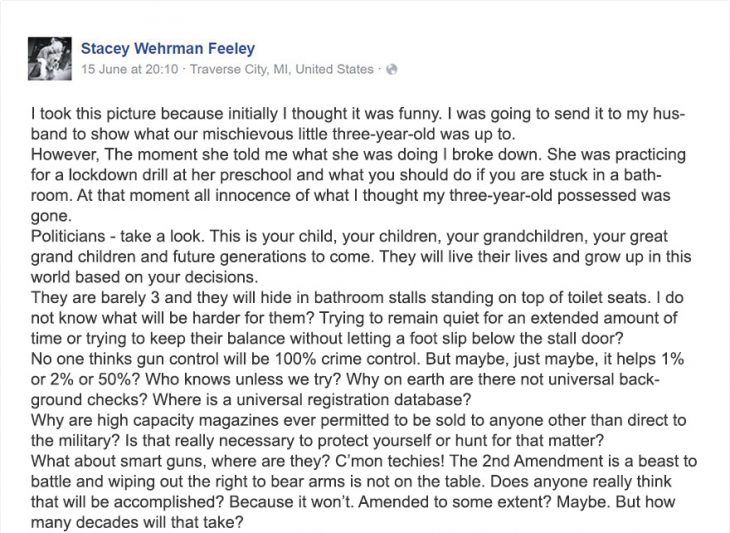This screenshot has height=533, width=730.
Task: Open the post author's profile picture thumbnail
Action: click(50, 59)
